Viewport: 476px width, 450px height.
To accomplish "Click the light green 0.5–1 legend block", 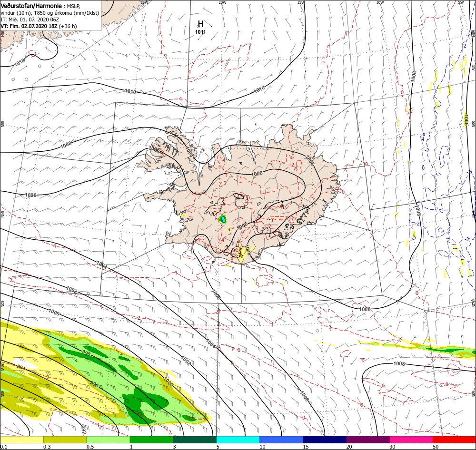I will pyautogui.click(x=108, y=440).
